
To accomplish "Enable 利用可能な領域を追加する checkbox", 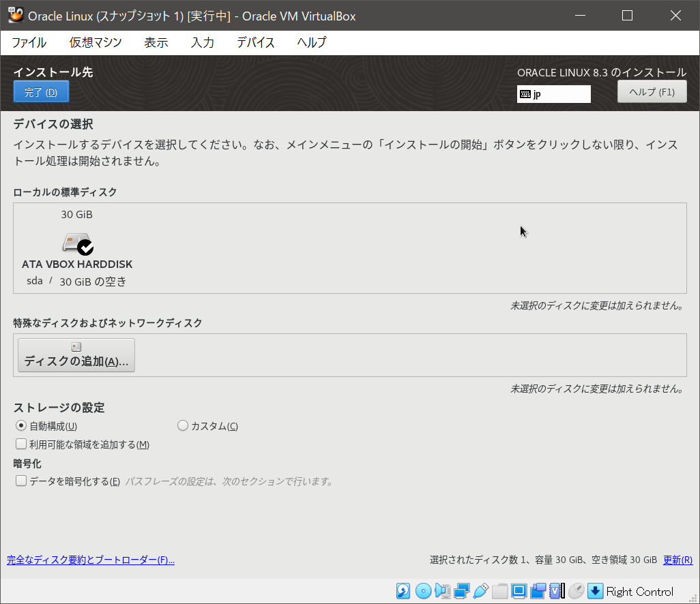I will (x=21, y=444).
